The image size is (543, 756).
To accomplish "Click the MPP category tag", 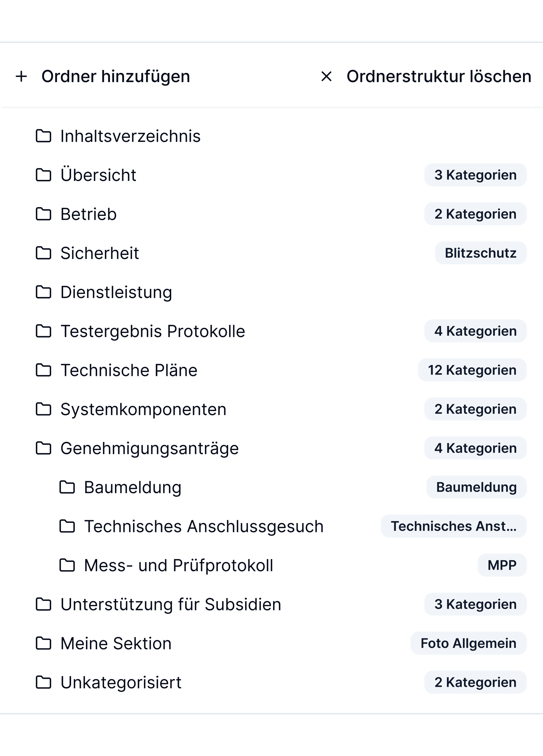I will pos(502,565).
